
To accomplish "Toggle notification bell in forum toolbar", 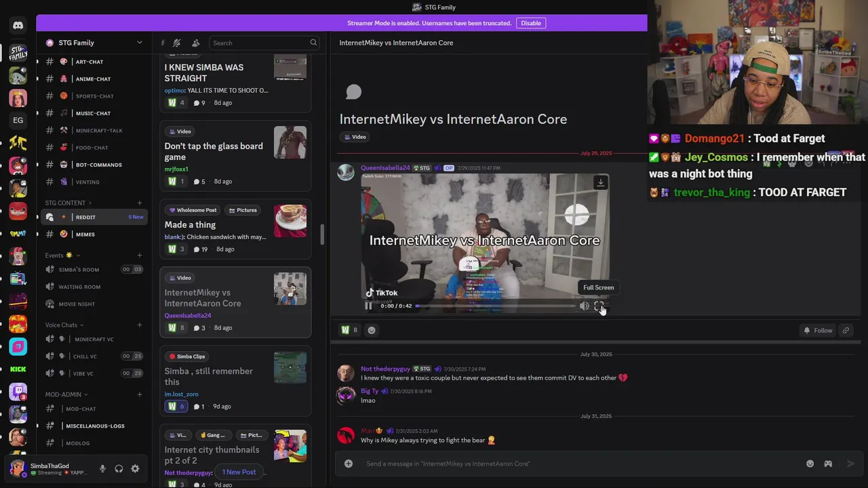I will 177,43.
